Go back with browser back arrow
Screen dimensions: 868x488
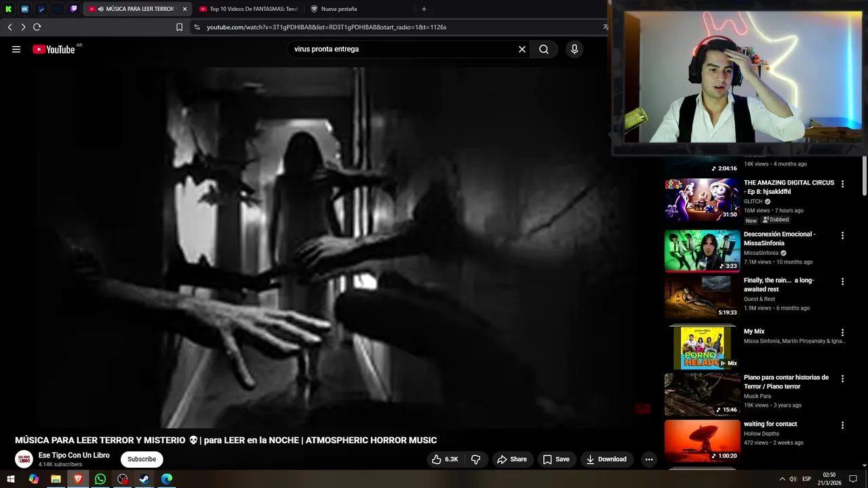pyautogui.click(x=10, y=27)
